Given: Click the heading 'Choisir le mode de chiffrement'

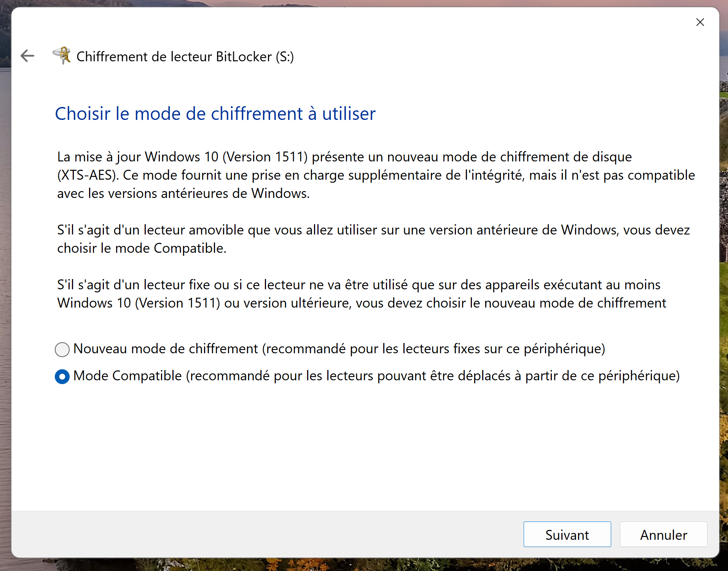Looking at the screenshot, I should pyautogui.click(x=215, y=113).
